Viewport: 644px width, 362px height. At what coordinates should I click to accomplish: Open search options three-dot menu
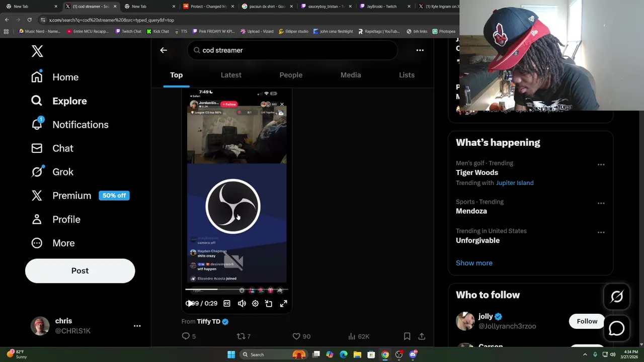coord(420,50)
